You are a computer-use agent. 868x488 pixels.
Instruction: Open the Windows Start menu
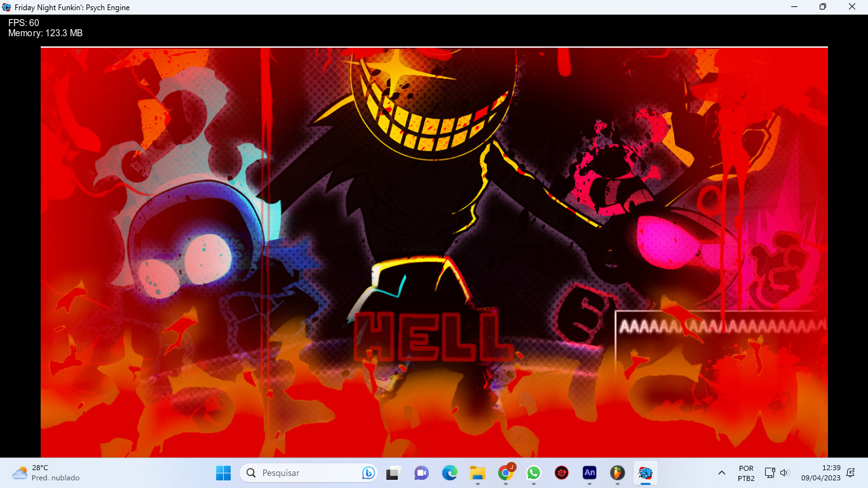(x=223, y=473)
